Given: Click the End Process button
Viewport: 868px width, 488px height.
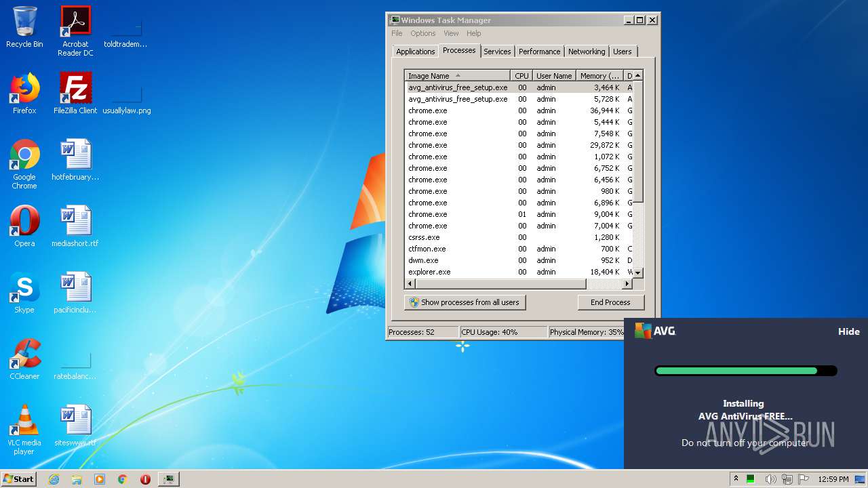Looking at the screenshot, I should pos(610,302).
